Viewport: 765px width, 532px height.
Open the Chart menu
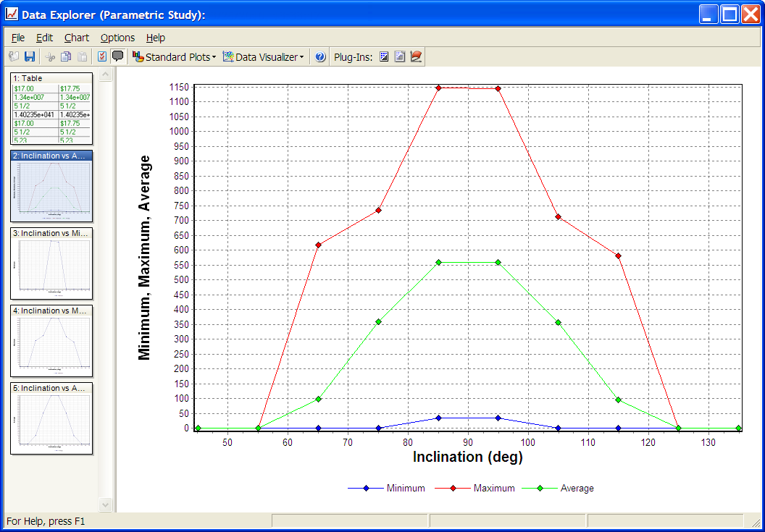[x=77, y=38]
